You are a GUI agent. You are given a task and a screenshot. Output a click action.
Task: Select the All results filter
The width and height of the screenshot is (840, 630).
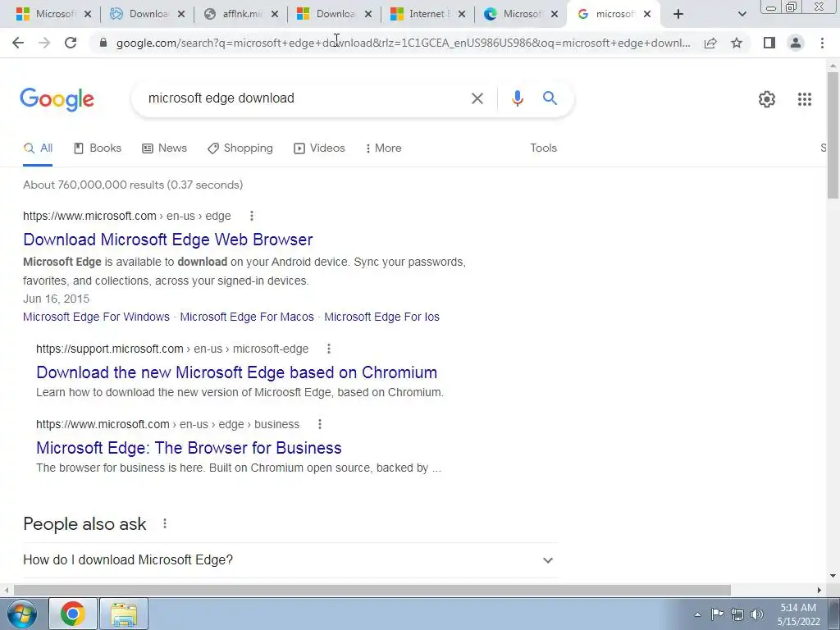[38, 148]
